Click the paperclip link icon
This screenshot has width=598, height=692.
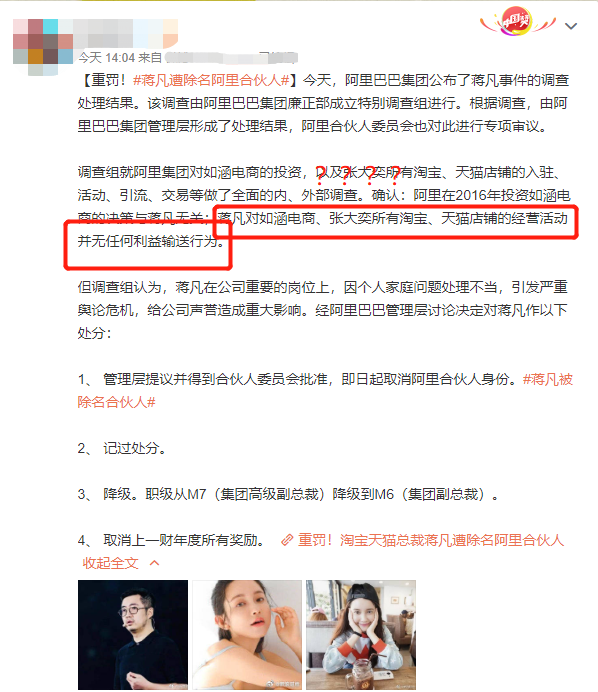click(x=287, y=540)
